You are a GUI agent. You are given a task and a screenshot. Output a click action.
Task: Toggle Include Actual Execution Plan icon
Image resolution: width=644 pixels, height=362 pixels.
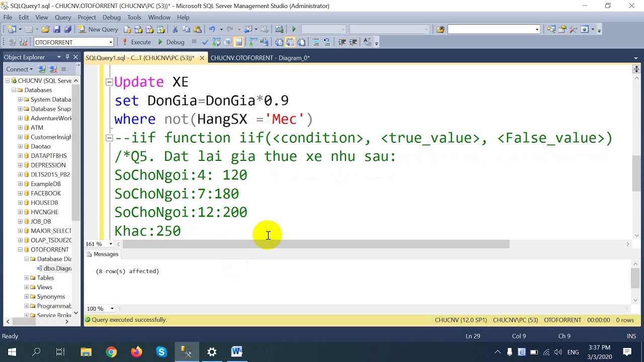tap(254, 42)
